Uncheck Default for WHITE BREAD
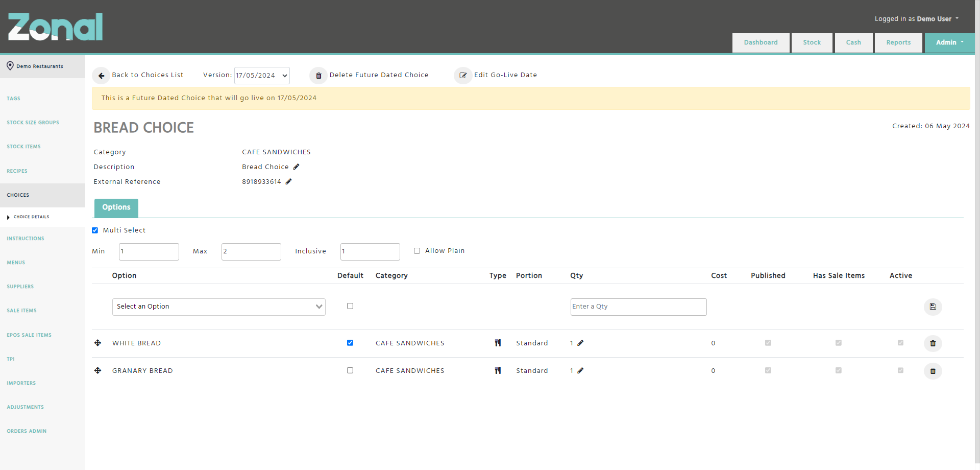 click(x=350, y=343)
